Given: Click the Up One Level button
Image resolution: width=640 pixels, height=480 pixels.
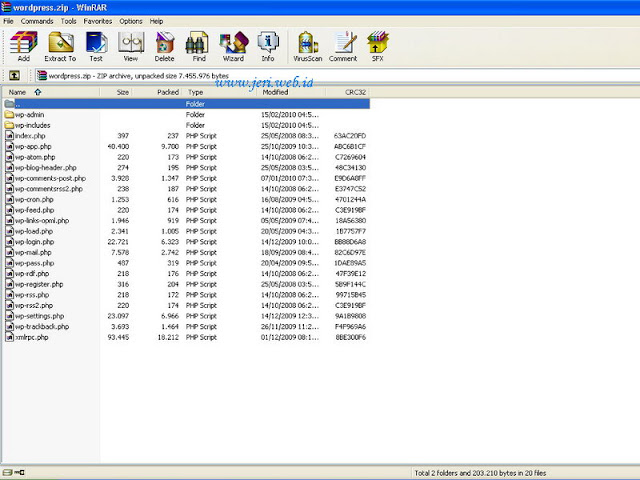Looking at the screenshot, I should (x=15, y=75).
